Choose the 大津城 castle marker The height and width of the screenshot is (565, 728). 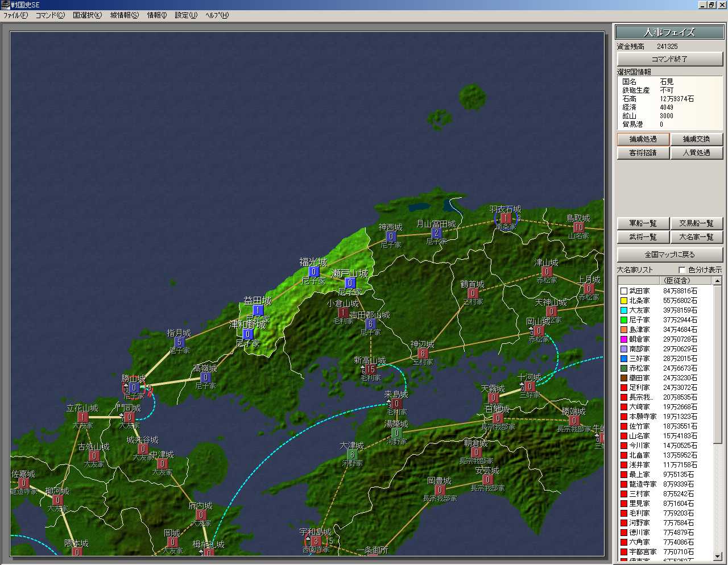pyautogui.click(x=352, y=455)
